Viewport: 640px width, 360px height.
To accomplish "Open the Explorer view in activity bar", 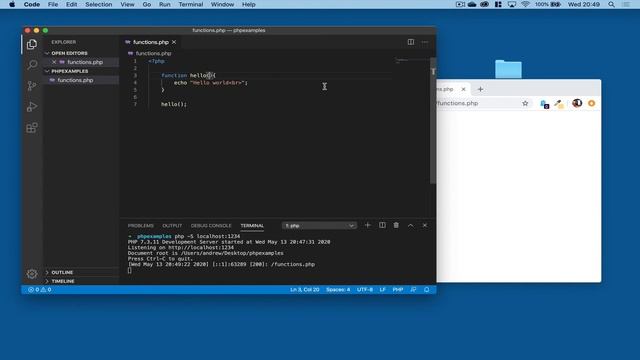I will (32, 44).
